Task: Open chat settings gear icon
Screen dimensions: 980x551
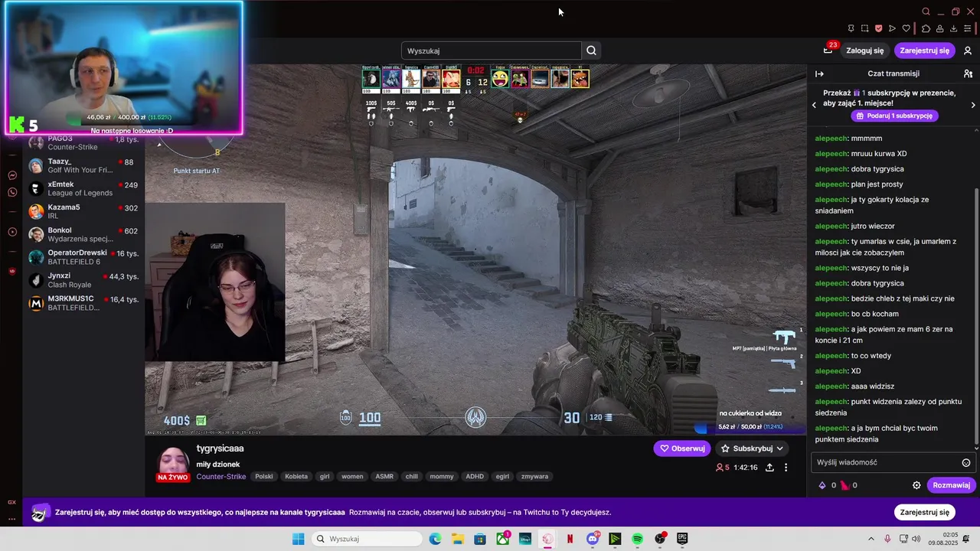Action: click(916, 485)
